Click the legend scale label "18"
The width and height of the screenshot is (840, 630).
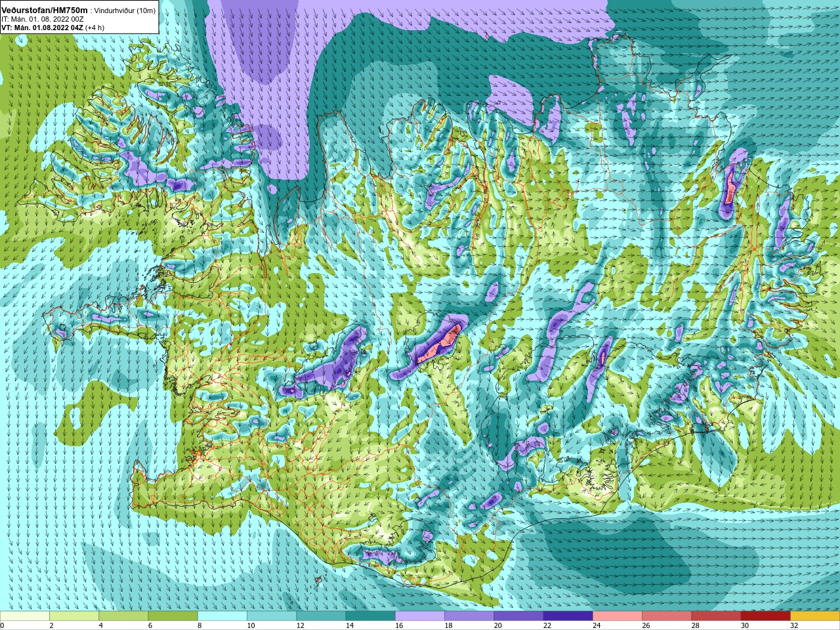coord(448,626)
